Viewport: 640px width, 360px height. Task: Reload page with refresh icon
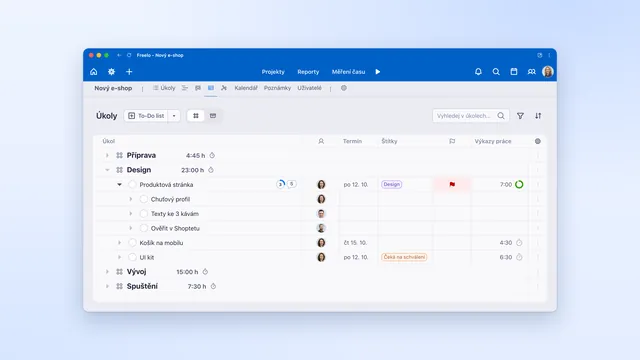(129, 55)
